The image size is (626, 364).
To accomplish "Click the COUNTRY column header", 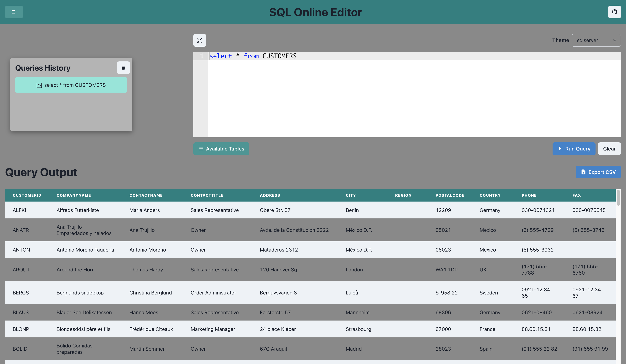I will tap(490, 195).
